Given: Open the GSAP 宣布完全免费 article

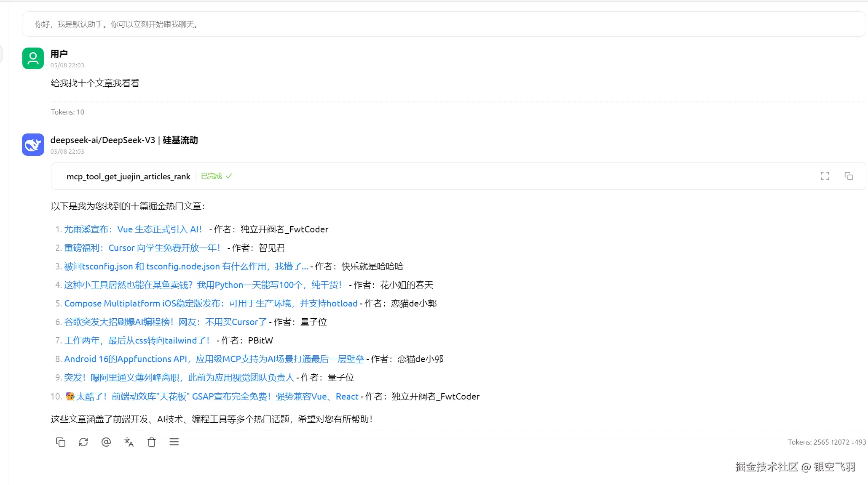Looking at the screenshot, I should (x=212, y=397).
